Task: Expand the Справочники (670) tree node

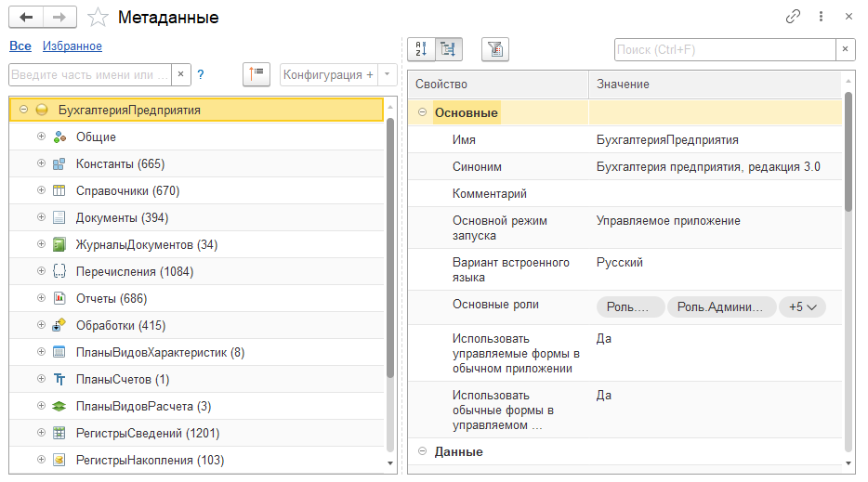Action: (x=41, y=190)
